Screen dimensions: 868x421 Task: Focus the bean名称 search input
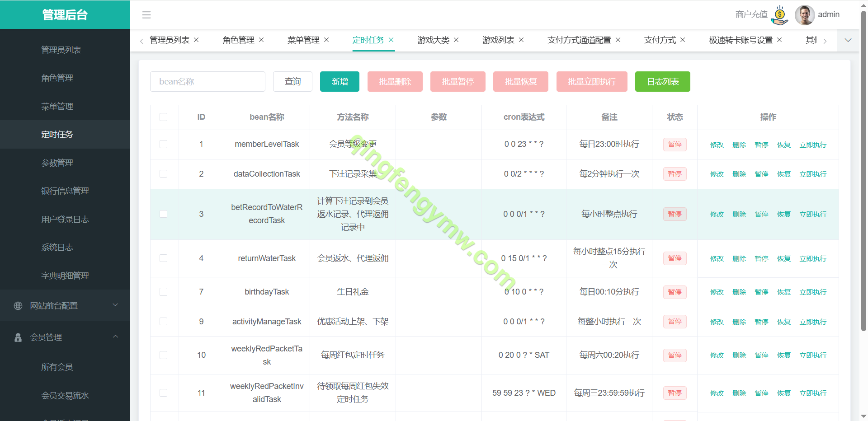208,82
